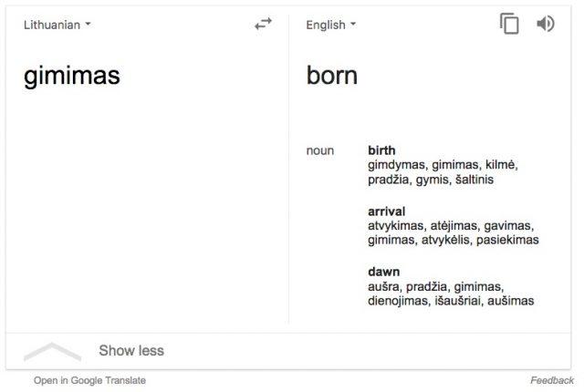Choose the "arrival" noun translation
The height and width of the screenshot is (392, 584).
click(386, 211)
